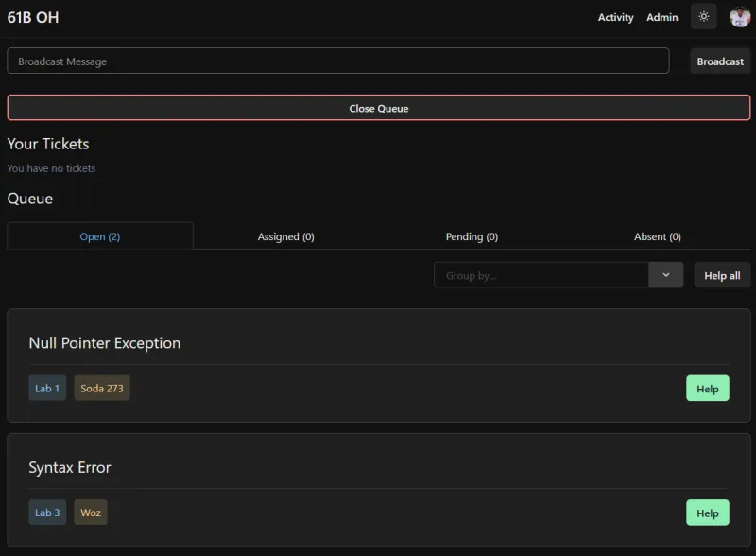Help the Null Pointer Exception ticket
This screenshot has width=756, height=556.
707,389
